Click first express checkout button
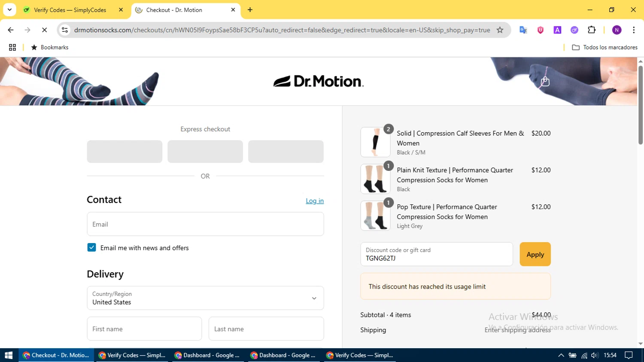 (125, 152)
